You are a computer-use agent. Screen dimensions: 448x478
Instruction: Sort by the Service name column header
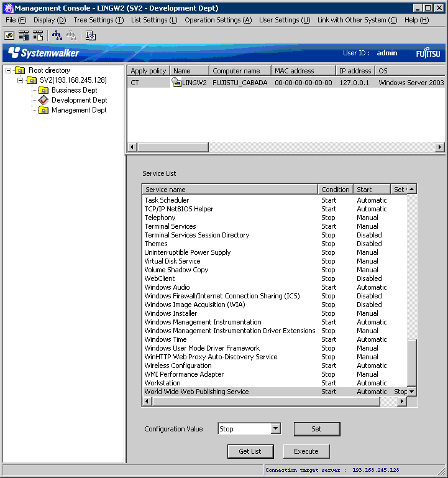click(230, 190)
